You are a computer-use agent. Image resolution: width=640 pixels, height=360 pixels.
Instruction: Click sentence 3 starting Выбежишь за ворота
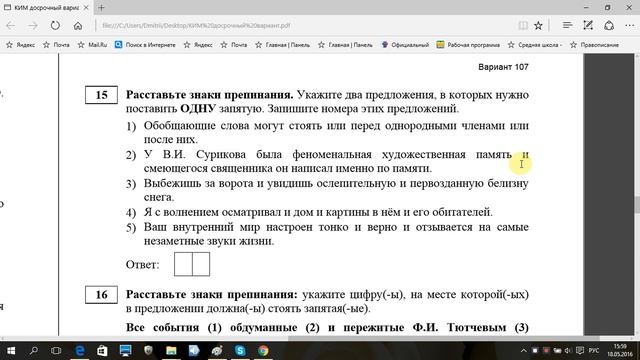(x=336, y=190)
